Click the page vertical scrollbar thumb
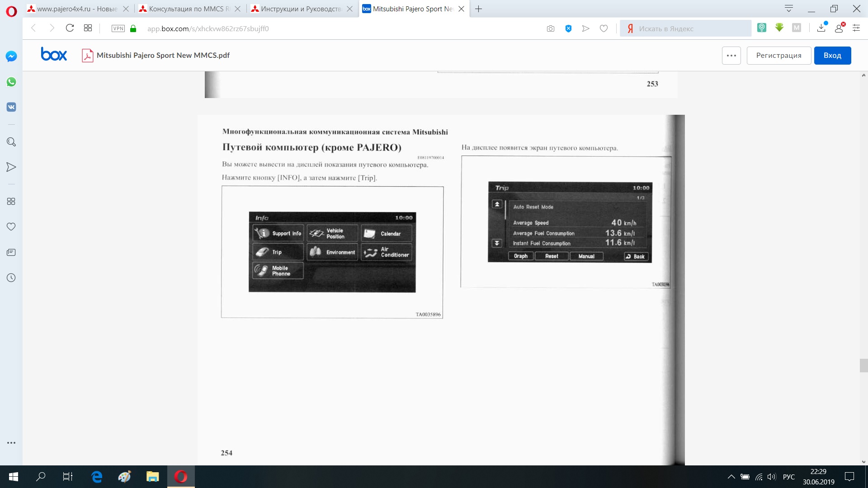The width and height of the screenshot is (868, 488). 863,365
